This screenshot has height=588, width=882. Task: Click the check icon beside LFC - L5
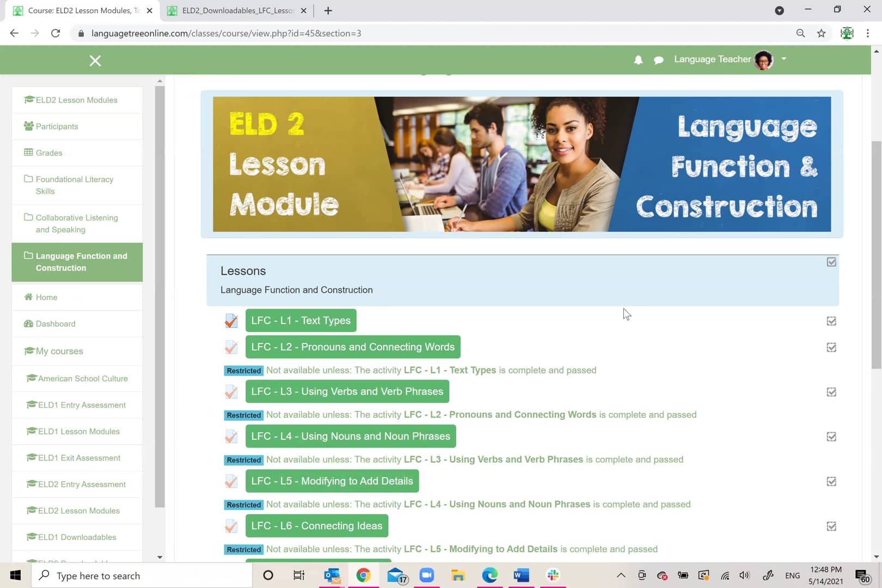(x=231, y=481)
